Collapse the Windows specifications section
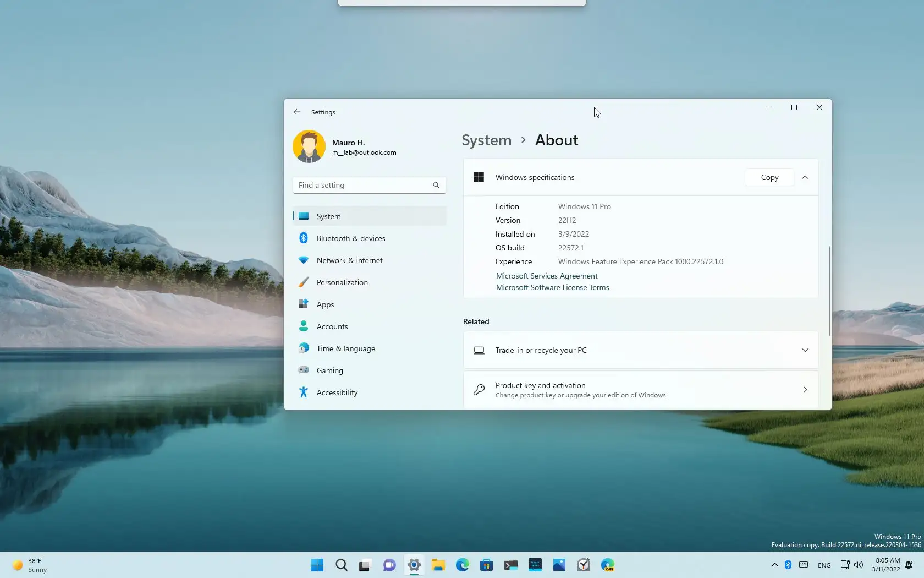 pos(805,177)
